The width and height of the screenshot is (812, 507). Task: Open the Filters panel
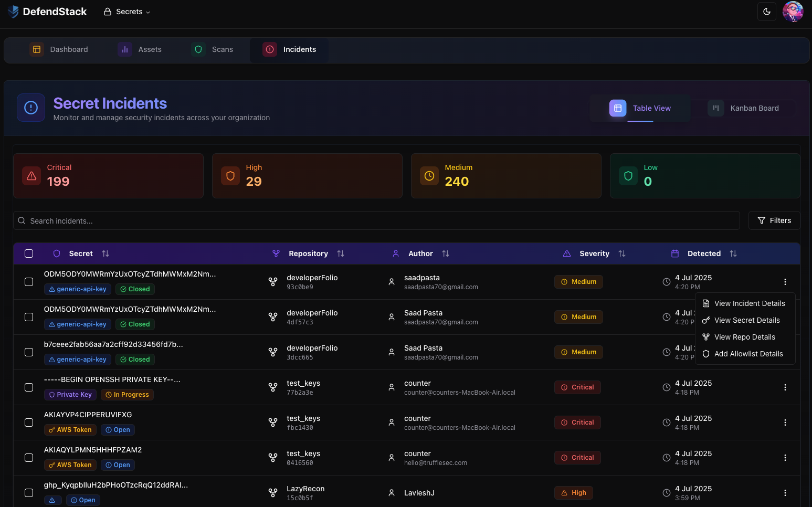click(x=774, y=220)
